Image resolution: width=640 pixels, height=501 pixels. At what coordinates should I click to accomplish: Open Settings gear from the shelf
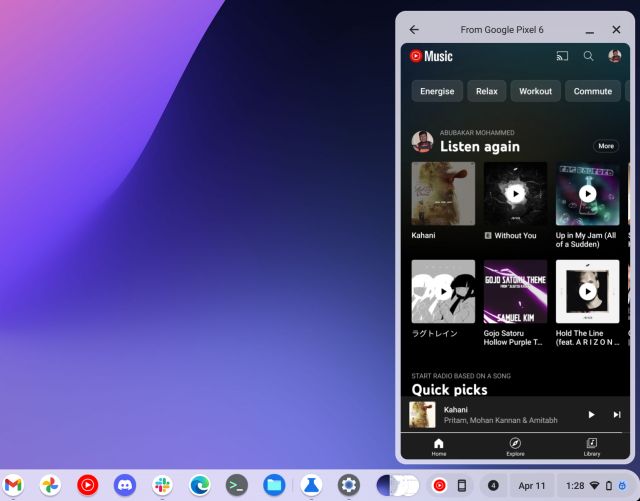[x=349, y=485]
